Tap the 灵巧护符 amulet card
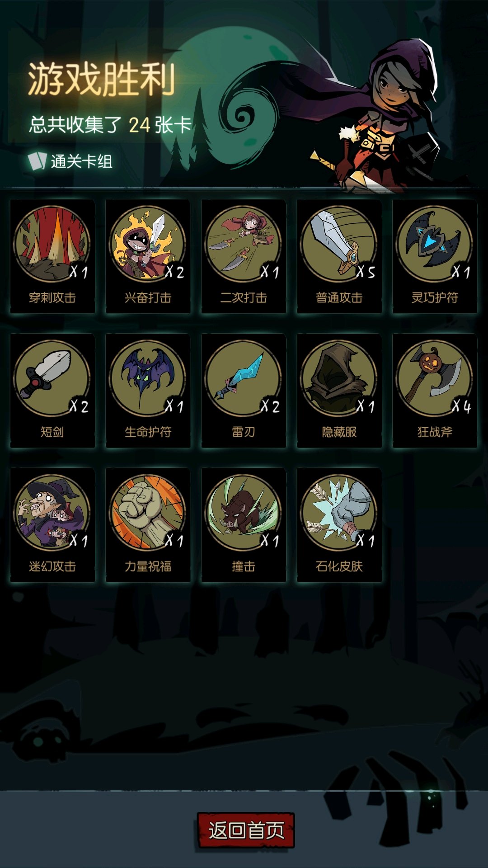This screenshot has height=868, width=488. (435, 256)
